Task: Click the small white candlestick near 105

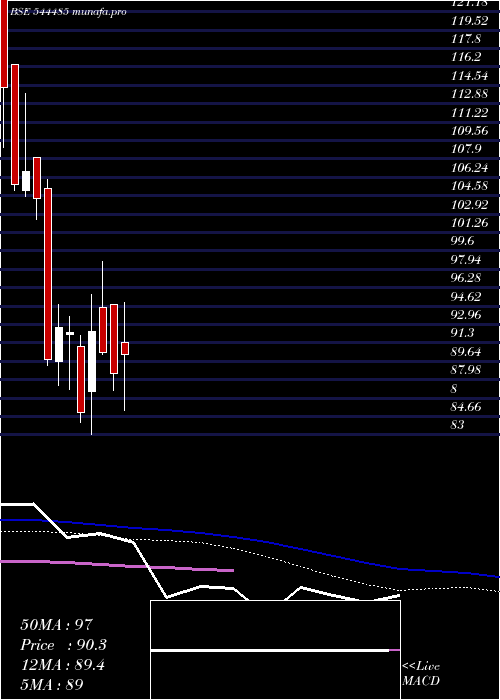Action: [x=26, y=181]
